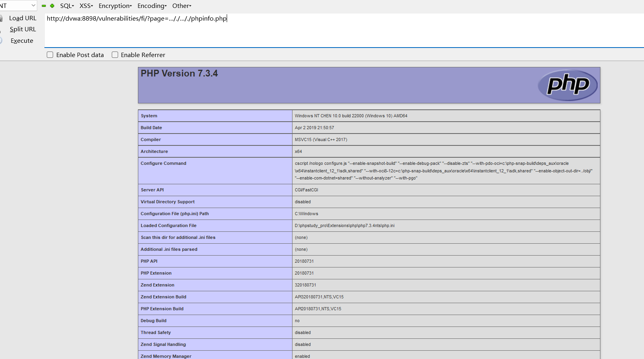Select the CGI/FastCGI value
The height and width of the screenshot is (359, 644).
click(x=306, y=190)
